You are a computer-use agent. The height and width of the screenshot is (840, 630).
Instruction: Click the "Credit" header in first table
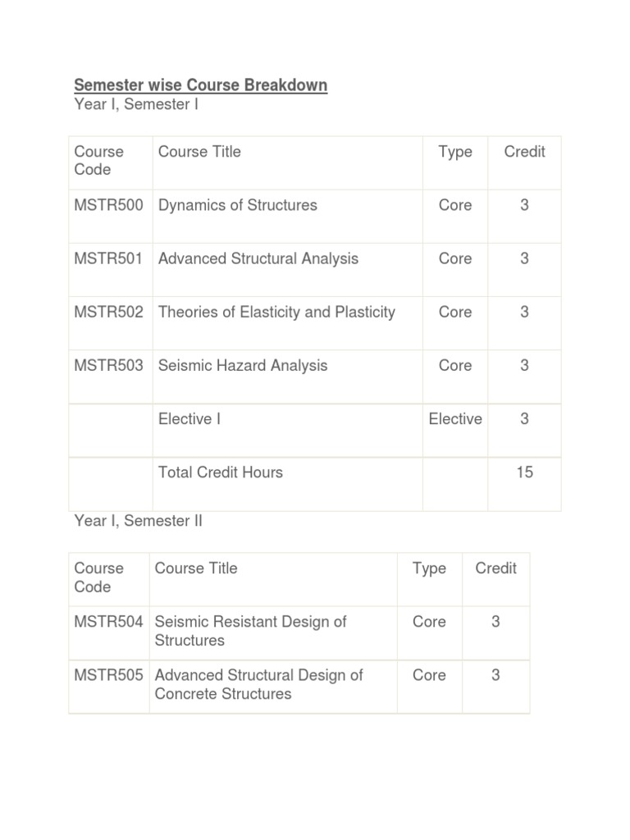(x=524, y=152)
